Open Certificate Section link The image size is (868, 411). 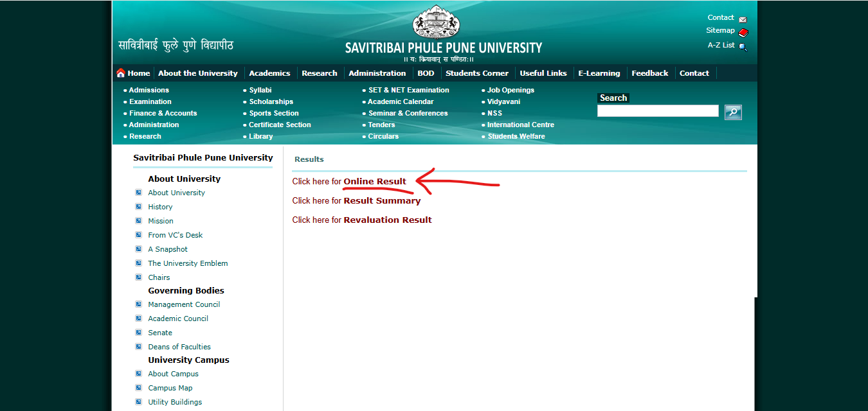280,125
